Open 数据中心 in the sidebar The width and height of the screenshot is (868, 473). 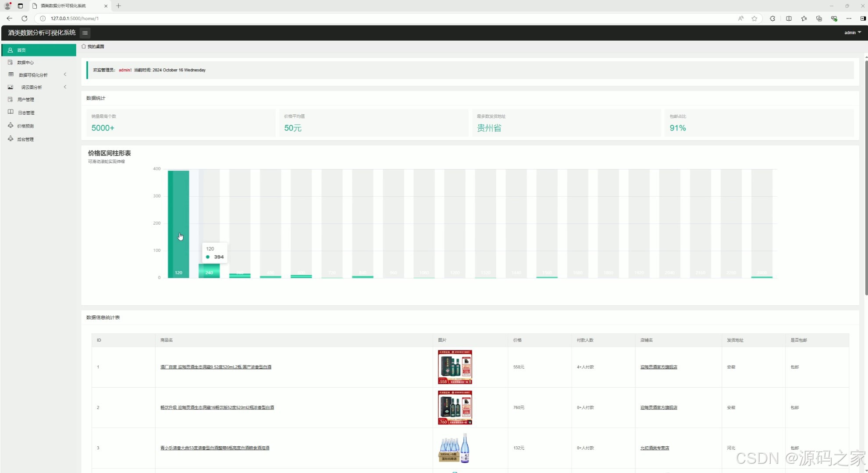point(25,63)
